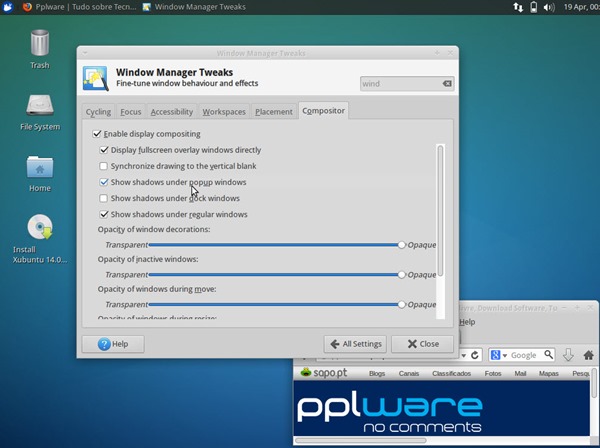
Task: Clear the search field using backspace icon
Action: (447, 83)
